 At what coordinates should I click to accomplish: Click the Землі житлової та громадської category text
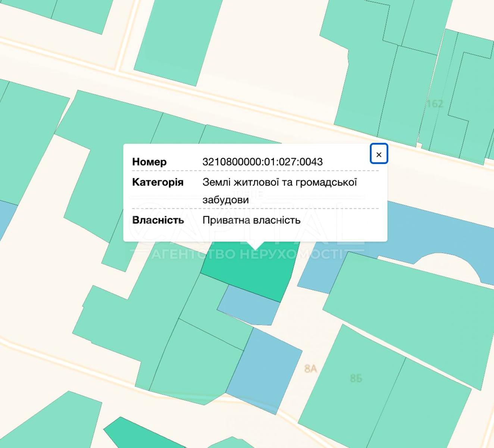[x=279, y=182]
